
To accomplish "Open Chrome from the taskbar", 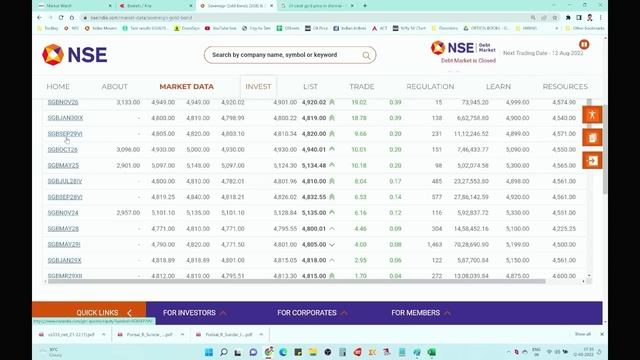I will pyautogui.click(x=269, y=351).
